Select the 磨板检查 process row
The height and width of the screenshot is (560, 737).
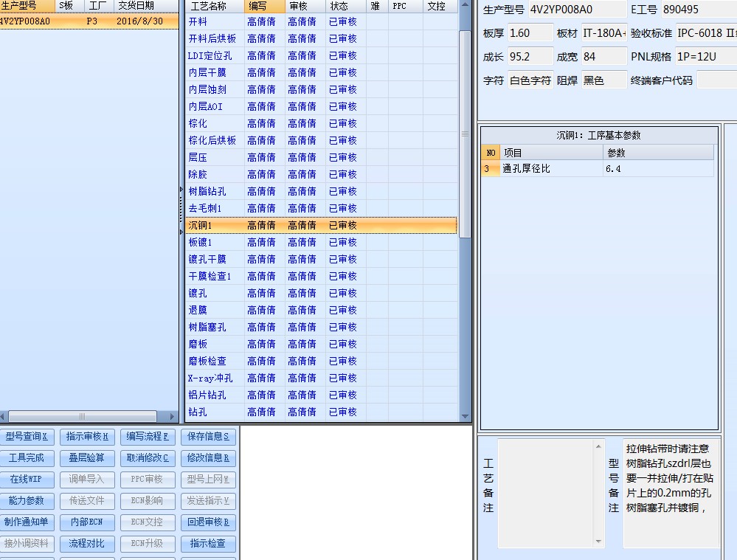click(322, 361)
